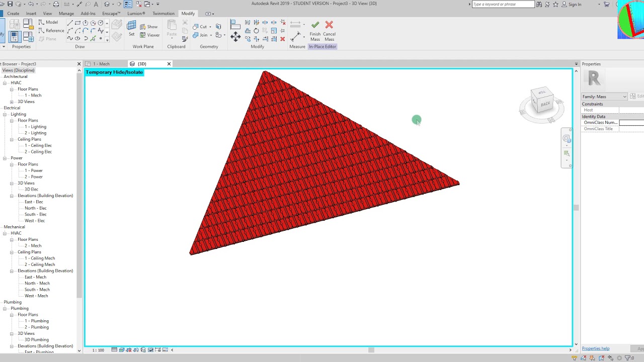Screen dimensions: 644x362
Task: Select the Move tool in Modify panel
Action: [235, 36]
